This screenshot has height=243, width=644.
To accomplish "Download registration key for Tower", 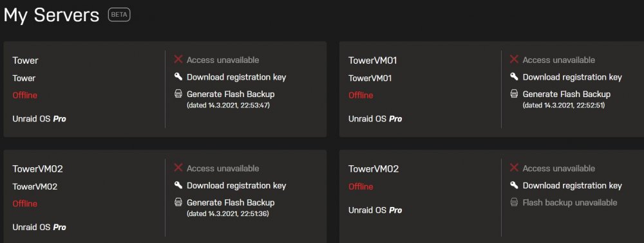I will pyautogui.click(x=236, y=77).
